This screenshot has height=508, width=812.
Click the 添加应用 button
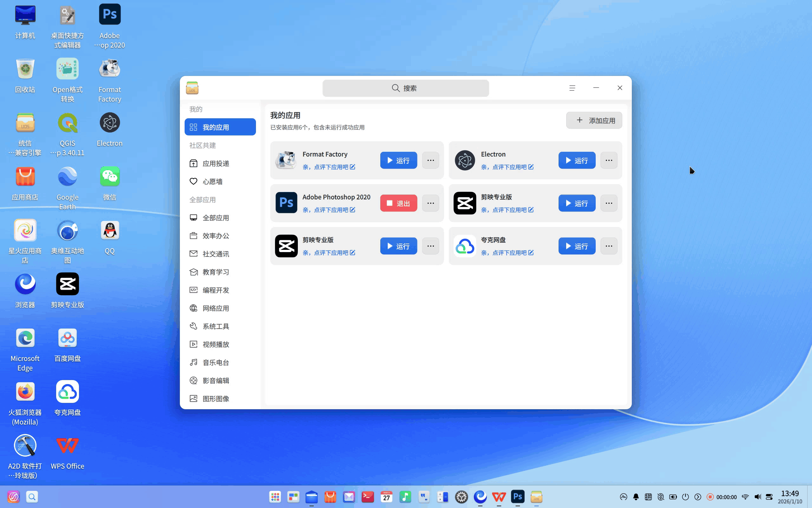594,120
